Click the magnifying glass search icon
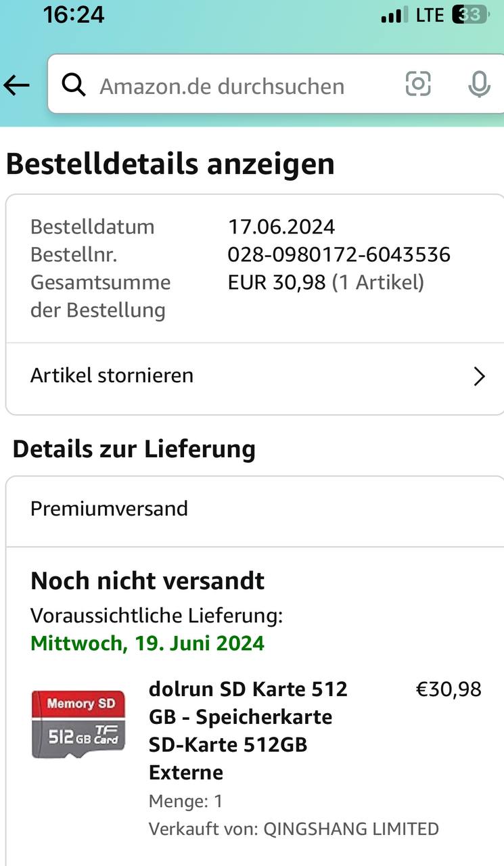 point(74,85)
